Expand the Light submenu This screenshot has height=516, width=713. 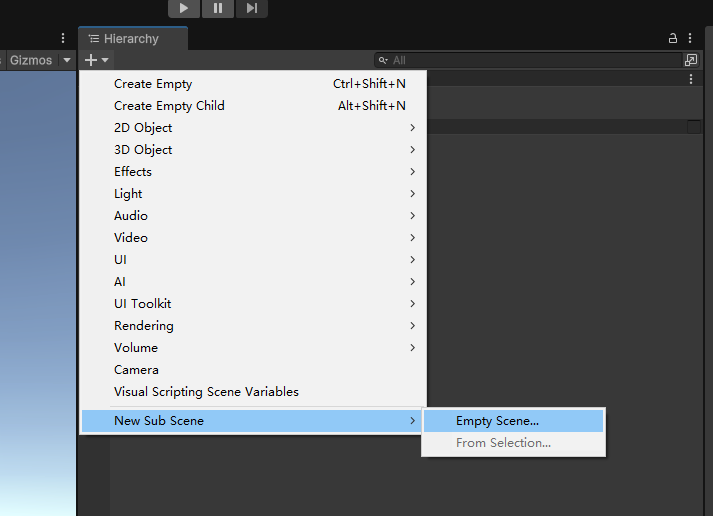pyautogui.click(x=254, y=194)
